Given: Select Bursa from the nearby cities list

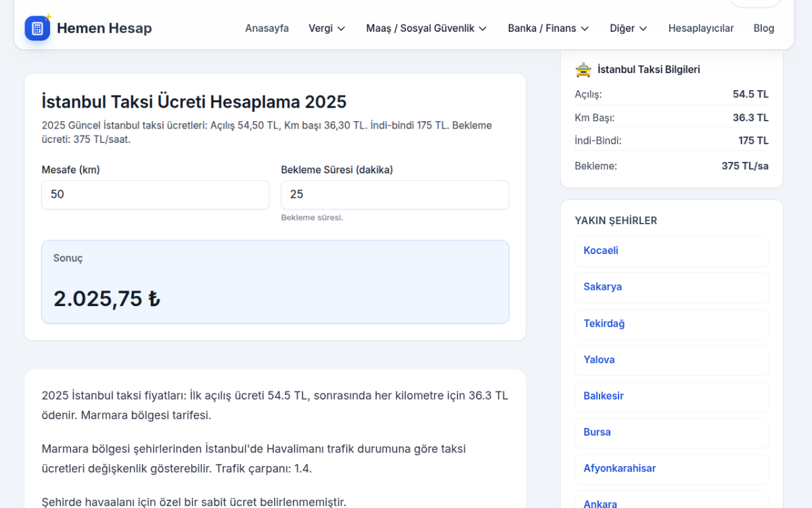Looking at the screenshot, I should 596,432.
